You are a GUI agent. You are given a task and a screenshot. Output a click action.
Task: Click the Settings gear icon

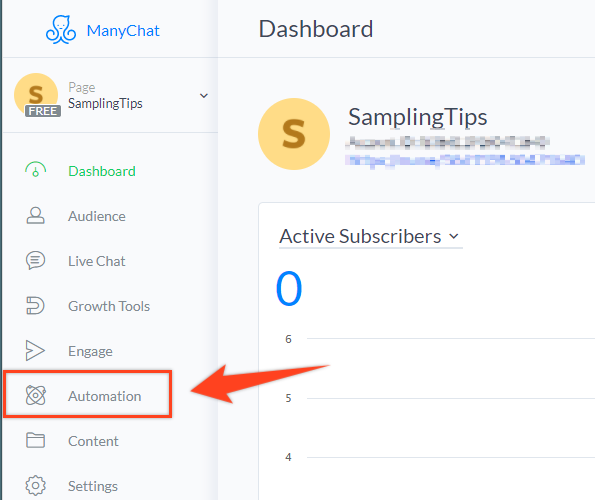(35, 486)
